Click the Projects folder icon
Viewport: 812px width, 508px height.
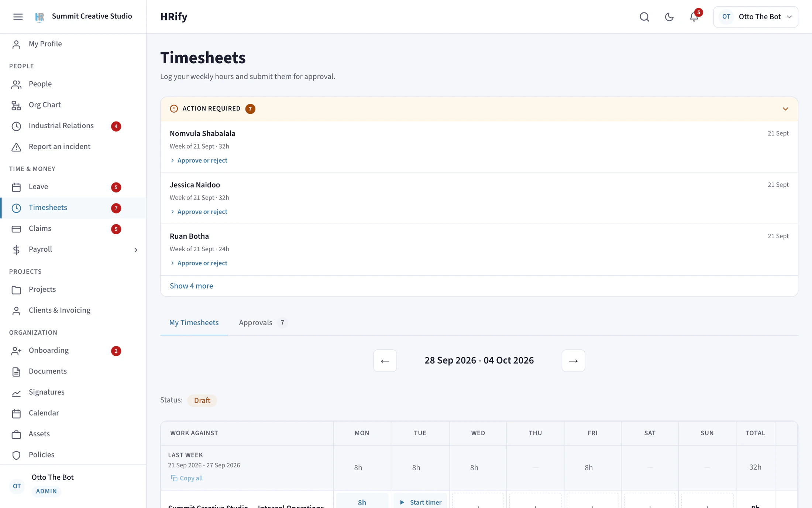coord(16,290)
